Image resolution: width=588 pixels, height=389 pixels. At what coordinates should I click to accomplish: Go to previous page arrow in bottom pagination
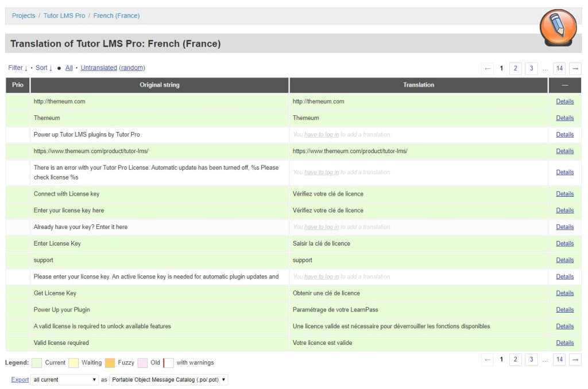[x=487, y=360]
